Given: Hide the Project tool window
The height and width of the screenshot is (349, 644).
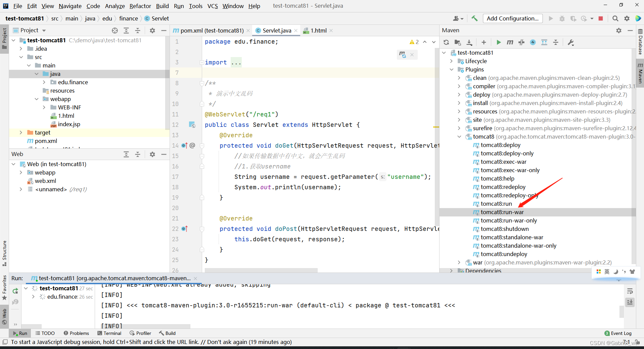Looking at the screenshot, I should pos(164,31).
